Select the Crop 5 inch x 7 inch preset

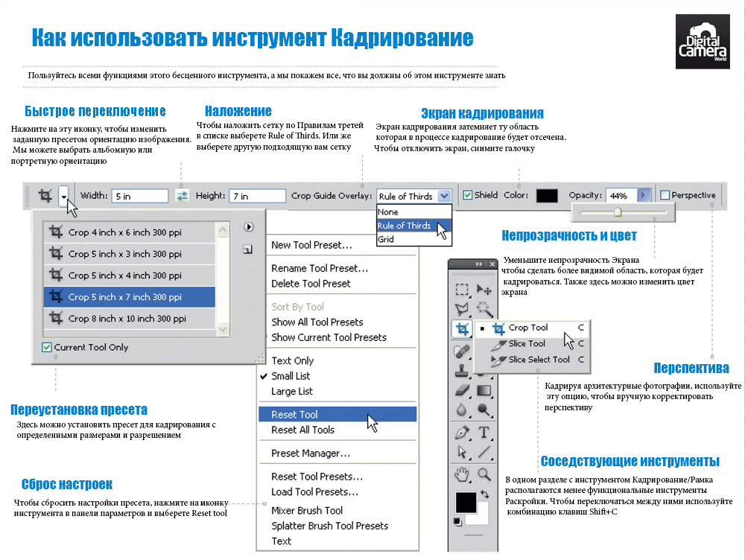pos(124,296)
